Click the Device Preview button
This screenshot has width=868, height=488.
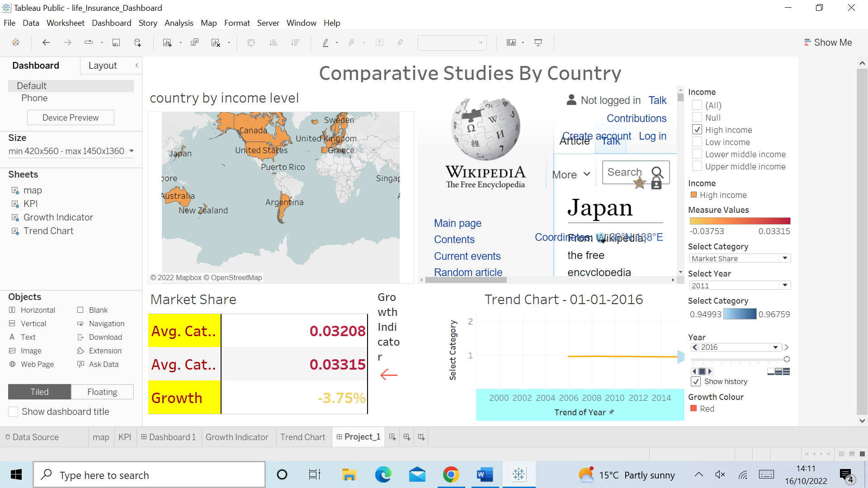(71, 117)
